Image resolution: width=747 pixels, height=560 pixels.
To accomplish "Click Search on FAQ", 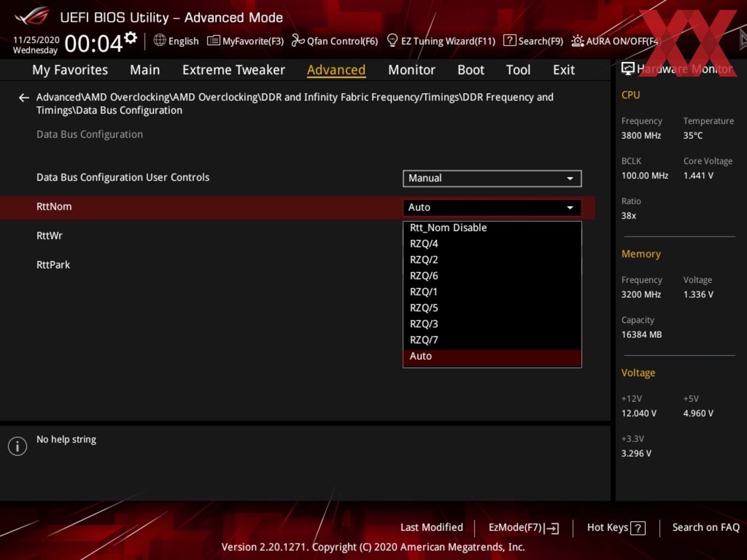I will 706,528.
